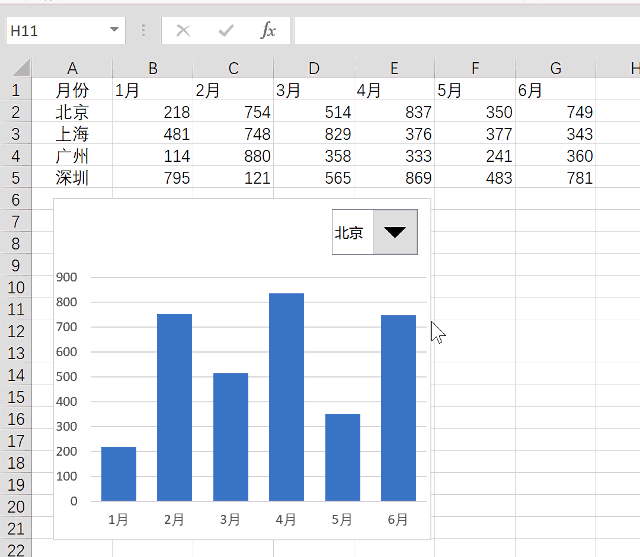Select the 5月 header cell in row 1
Viewport: 640px width, 557px height.
tap(475, 90)
